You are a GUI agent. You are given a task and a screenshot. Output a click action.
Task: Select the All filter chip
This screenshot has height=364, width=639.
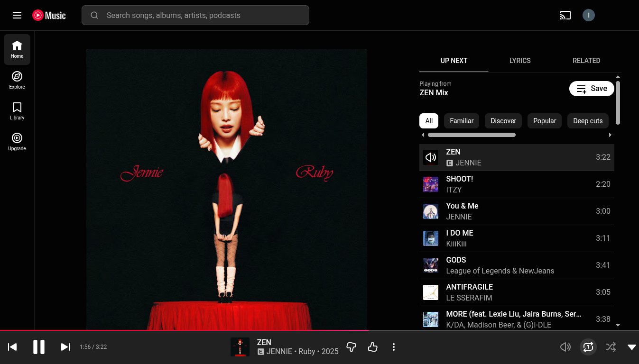point(429,121)
